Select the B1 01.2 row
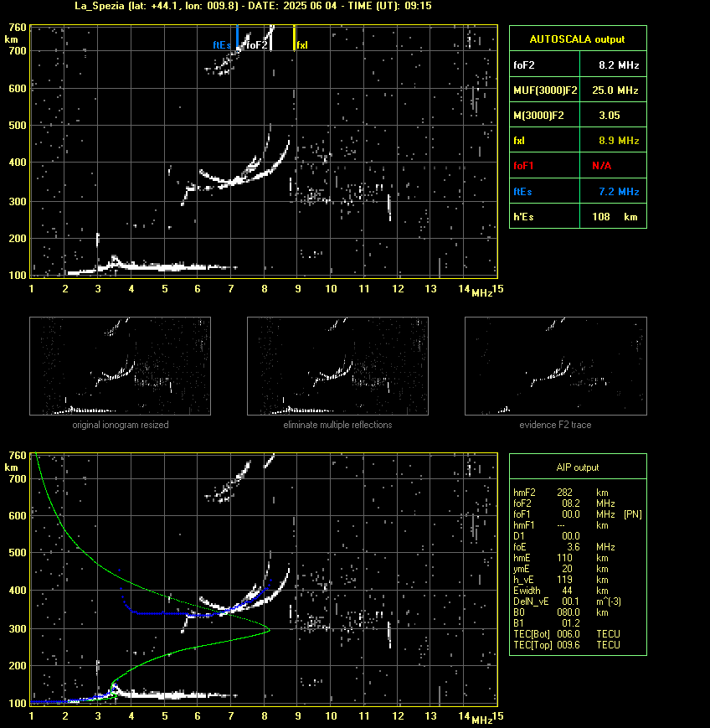Screen dimensions: 710x728 547,623
